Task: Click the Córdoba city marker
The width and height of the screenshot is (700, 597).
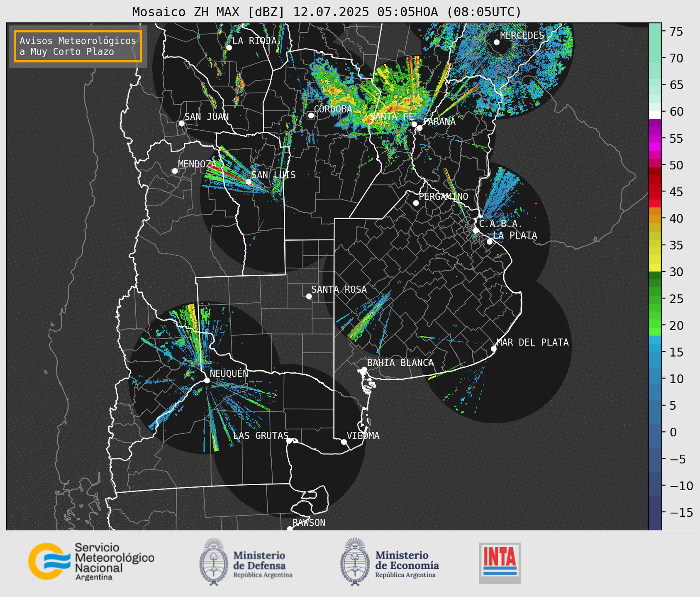Action: pos(311,115)
